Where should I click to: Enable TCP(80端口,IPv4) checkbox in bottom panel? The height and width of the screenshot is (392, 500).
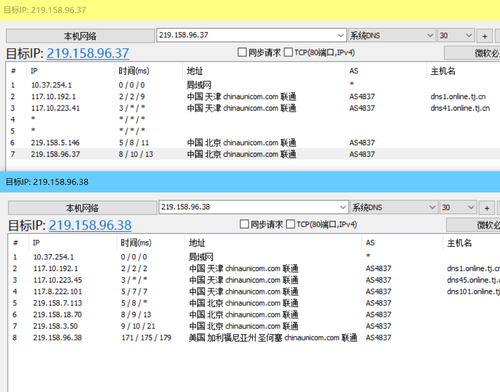[x=290, y=224]
